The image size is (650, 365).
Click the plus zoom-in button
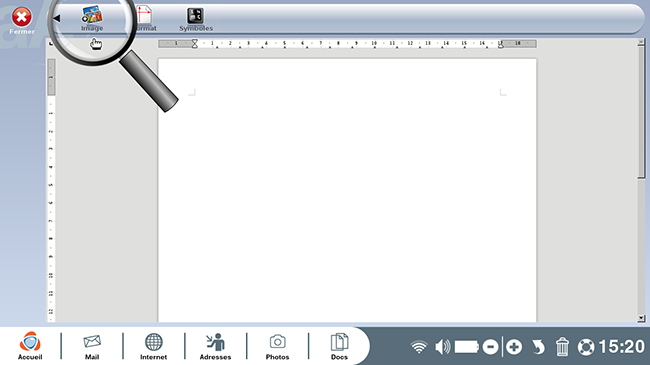tap(514, 347)
